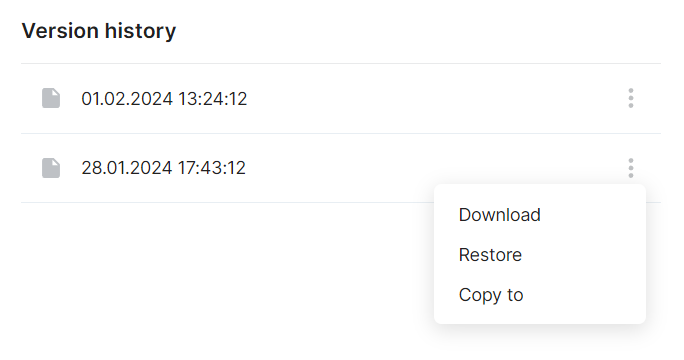Open three-dot menu for 01.02.2024 version
This screenshot has width=684, height=360.
pyautogui.click(x=631, y=98)
